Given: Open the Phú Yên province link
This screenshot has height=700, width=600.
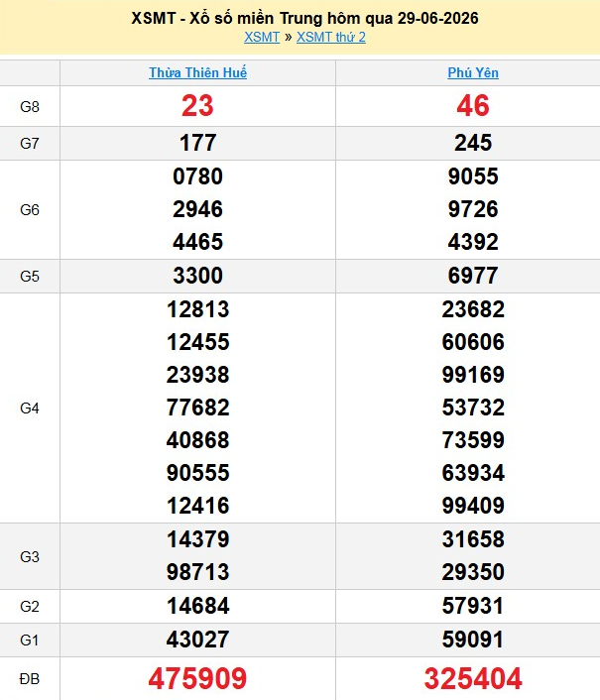Looking at the screenshot, I should (473, 72).
